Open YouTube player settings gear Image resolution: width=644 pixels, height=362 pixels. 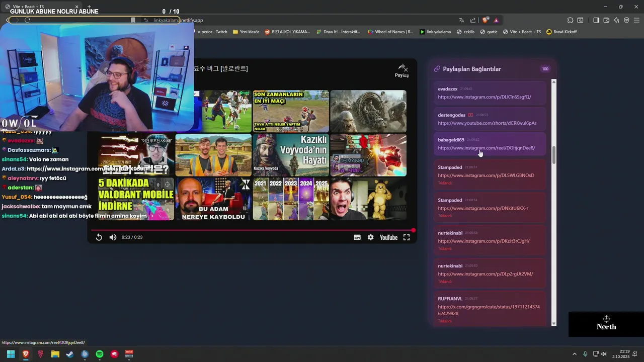coord(371,237)
